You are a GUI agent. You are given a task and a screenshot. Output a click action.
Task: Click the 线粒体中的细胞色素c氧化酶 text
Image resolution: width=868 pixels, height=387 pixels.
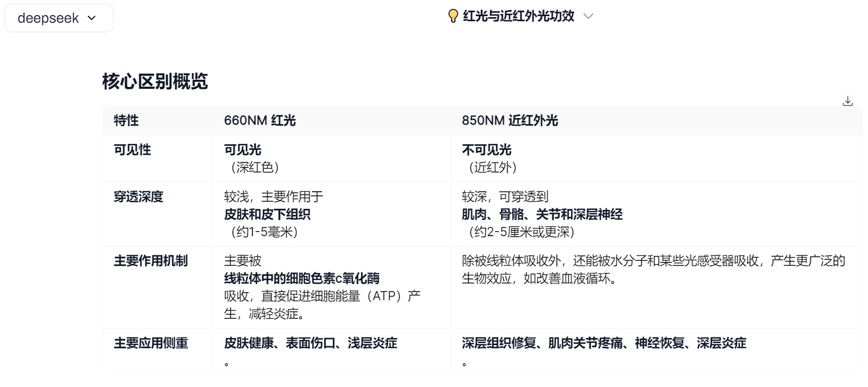(x=302, y=279)
